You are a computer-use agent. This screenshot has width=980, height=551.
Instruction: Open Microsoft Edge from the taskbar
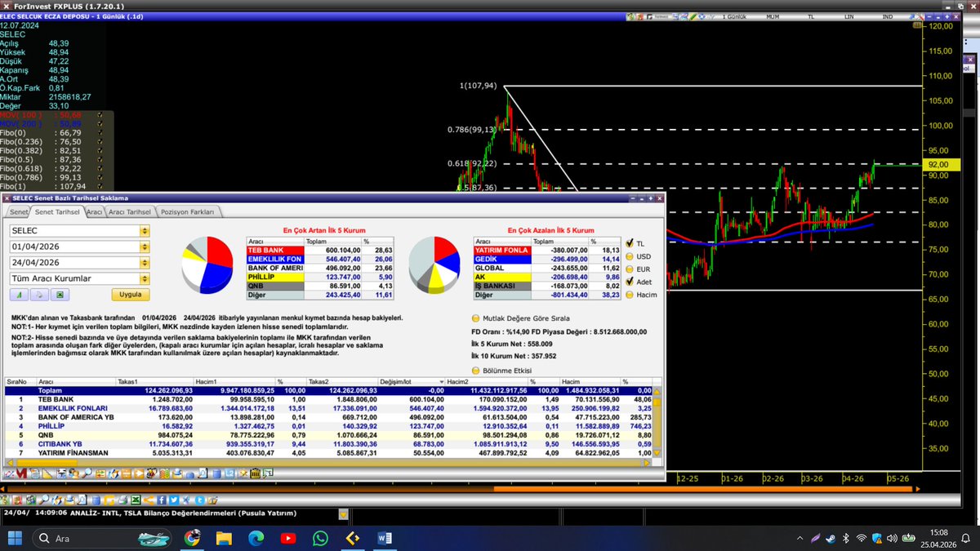pos(256,538)
